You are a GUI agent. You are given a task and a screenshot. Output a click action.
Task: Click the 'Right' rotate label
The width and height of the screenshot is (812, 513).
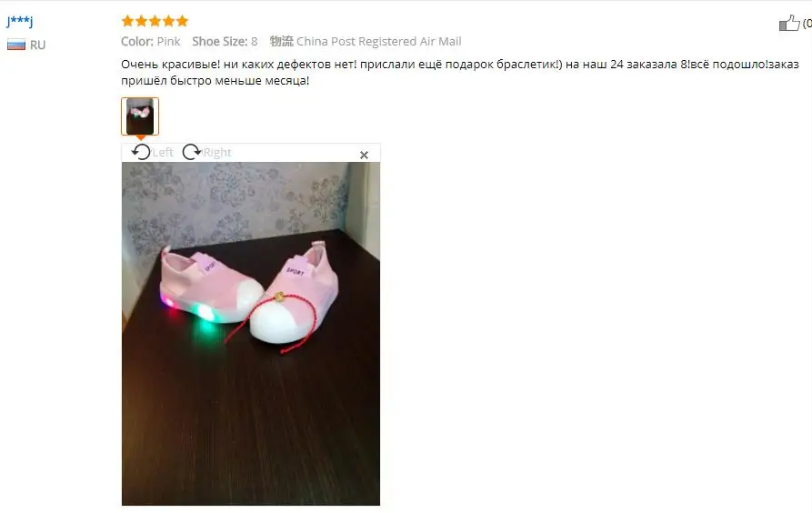(x=217, y=152)
